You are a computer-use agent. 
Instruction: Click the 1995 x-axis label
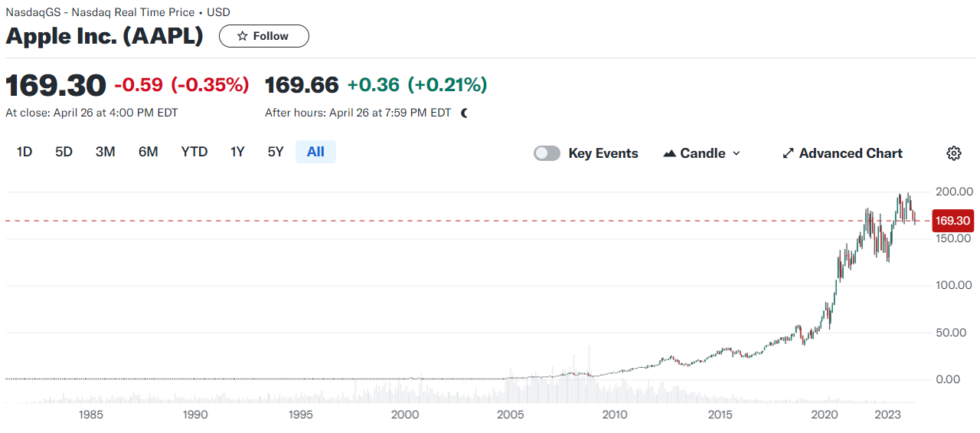[x=301, y=415]
